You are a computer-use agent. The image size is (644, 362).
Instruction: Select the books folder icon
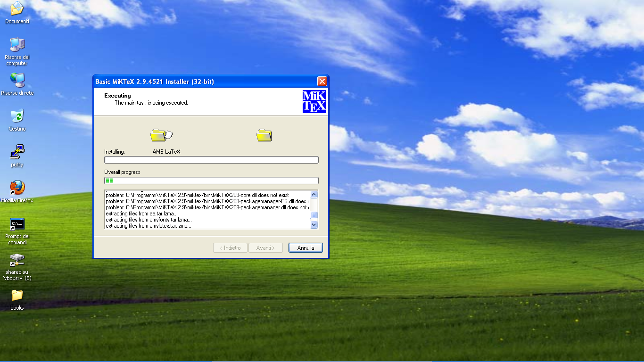point(17,300)
